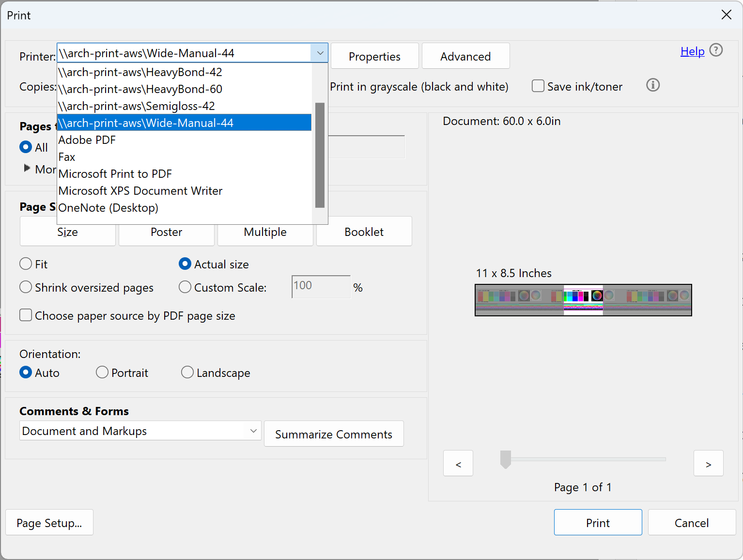Select the Landscape orientation option
743x560 pixels.
[x=187, y=373]
